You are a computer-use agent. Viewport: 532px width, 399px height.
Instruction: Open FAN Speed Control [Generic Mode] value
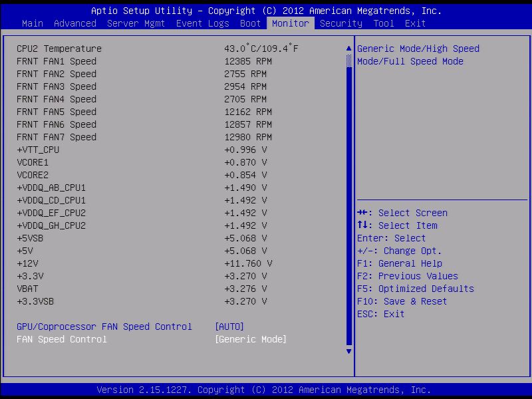tap(251, 339)
